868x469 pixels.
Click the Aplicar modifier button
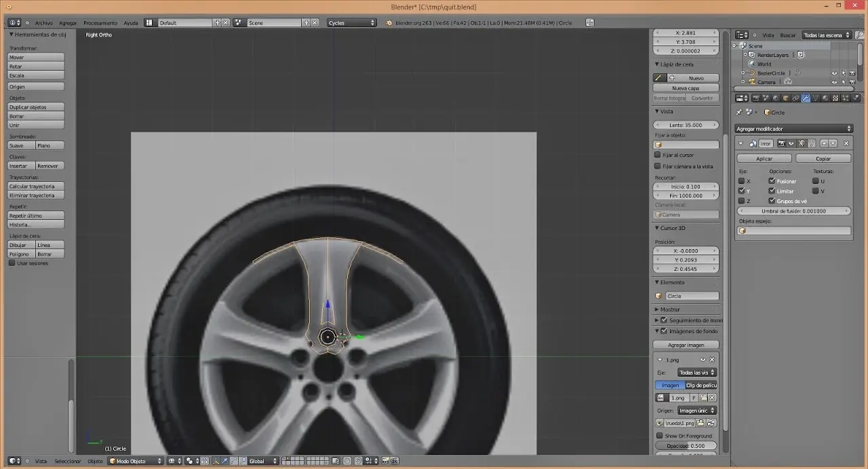tap(764, 158)
